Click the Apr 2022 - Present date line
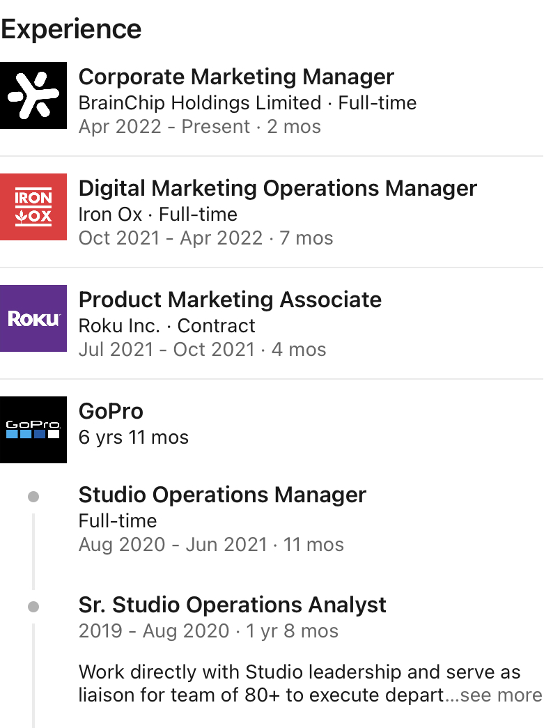 [x=200, y=127]
